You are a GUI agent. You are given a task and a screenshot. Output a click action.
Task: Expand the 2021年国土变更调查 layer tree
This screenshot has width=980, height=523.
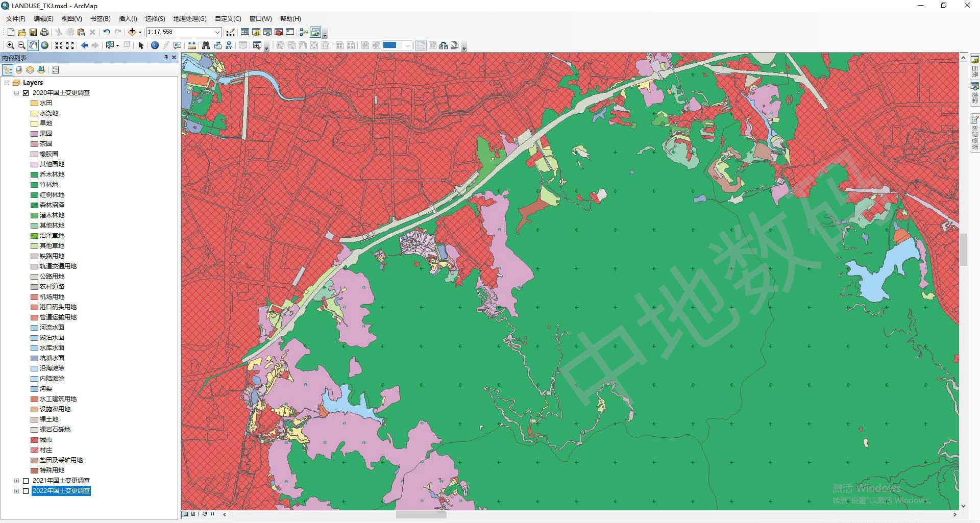(16, 481)
